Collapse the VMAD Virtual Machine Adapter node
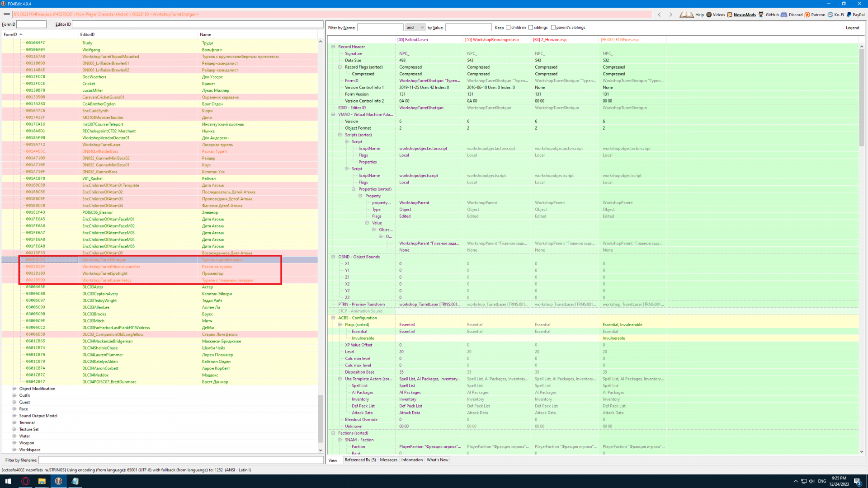The height and width of the screenshot is (488, 868). (x=334, y=115)
